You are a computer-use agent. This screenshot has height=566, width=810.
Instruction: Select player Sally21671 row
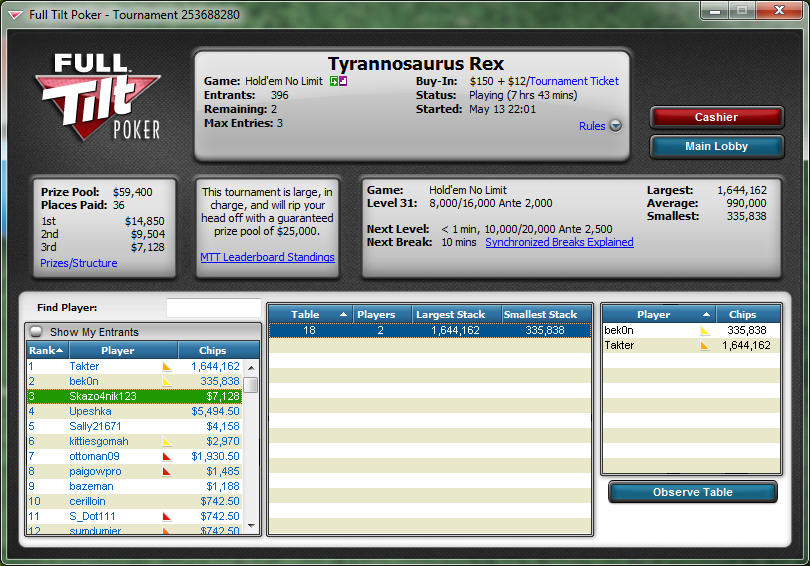click(134, 426)
